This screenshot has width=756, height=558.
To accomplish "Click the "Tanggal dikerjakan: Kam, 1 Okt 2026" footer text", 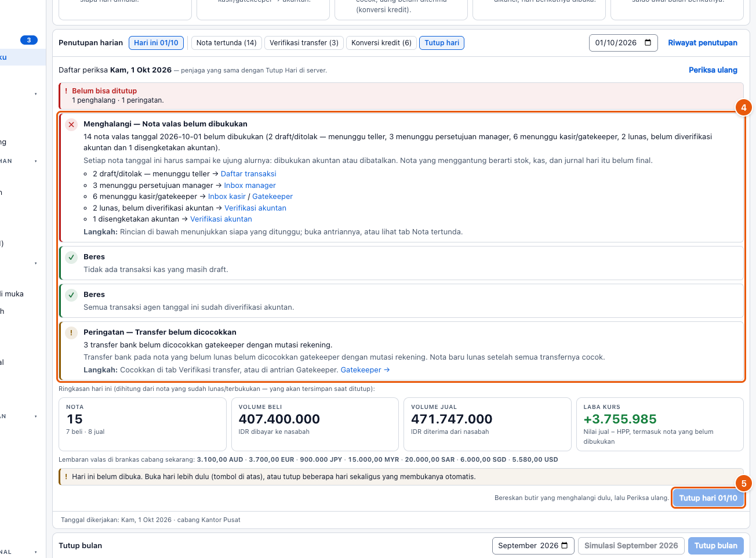I will tap(151, 520).
